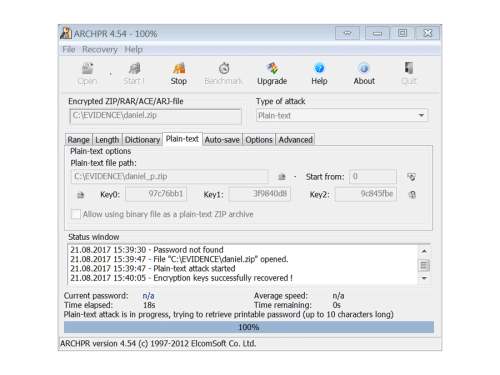Click the daniel.zip opened log line
This screenshot has width=500, height=375.
tap(179, 259)
